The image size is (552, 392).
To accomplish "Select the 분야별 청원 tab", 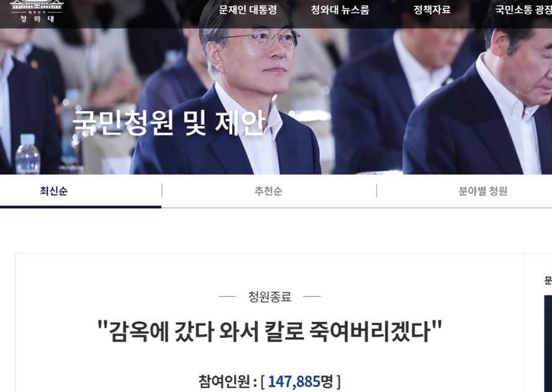I will click(483, 191).
